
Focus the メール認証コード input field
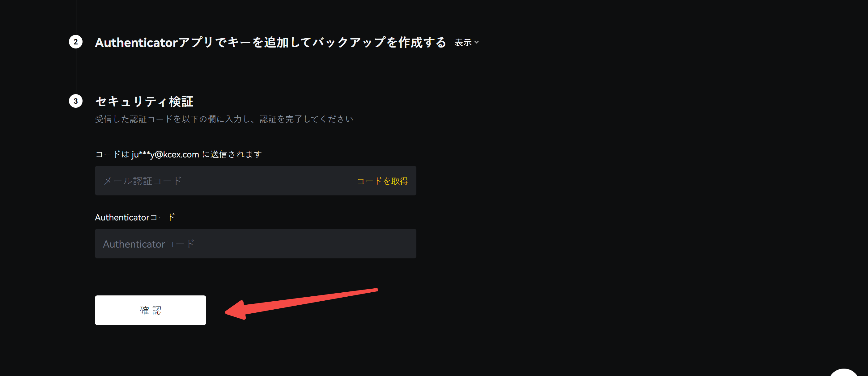(x=255, y=181)
